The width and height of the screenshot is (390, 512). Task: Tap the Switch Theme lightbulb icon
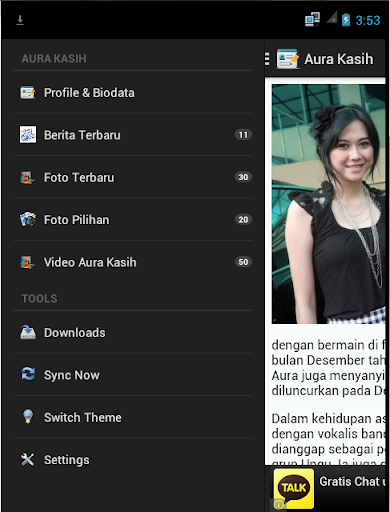[28, 416]
